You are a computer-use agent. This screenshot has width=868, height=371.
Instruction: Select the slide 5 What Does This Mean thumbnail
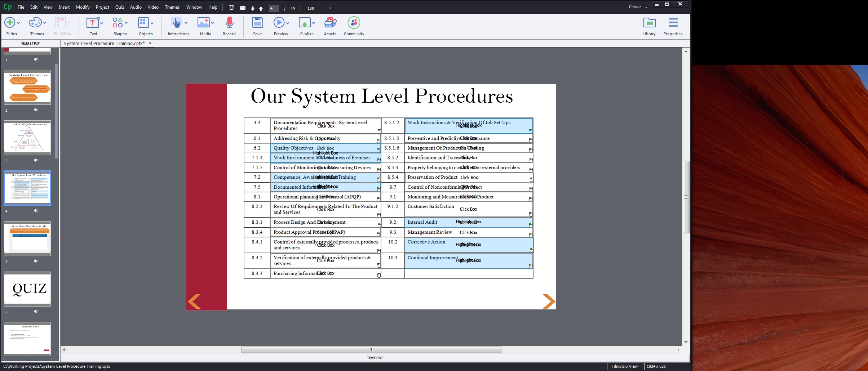pyautogui.click(x=27, y=239)
